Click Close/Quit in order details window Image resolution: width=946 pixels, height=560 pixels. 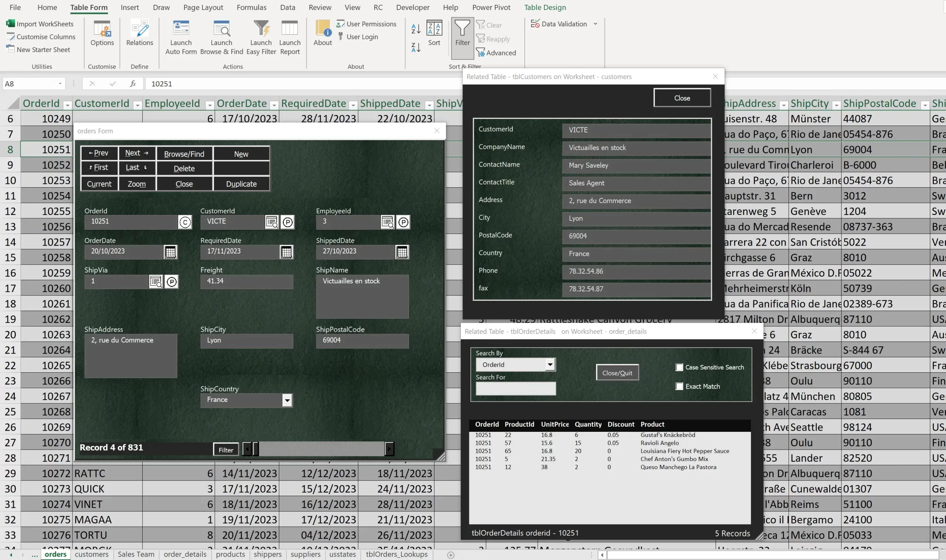(617, 373)
